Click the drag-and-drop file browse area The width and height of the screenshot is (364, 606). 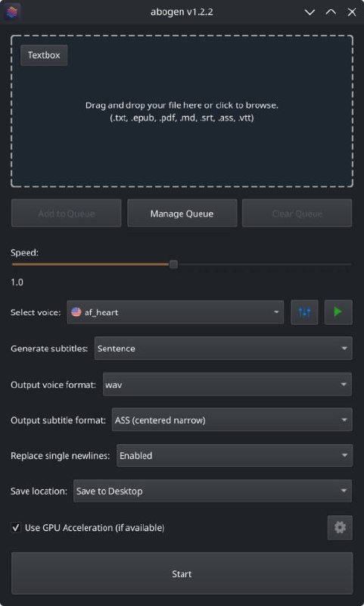(182, 111)
